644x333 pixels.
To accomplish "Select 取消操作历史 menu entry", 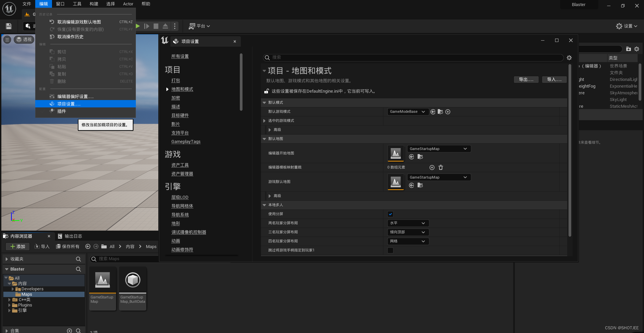I will click(86, 37).
